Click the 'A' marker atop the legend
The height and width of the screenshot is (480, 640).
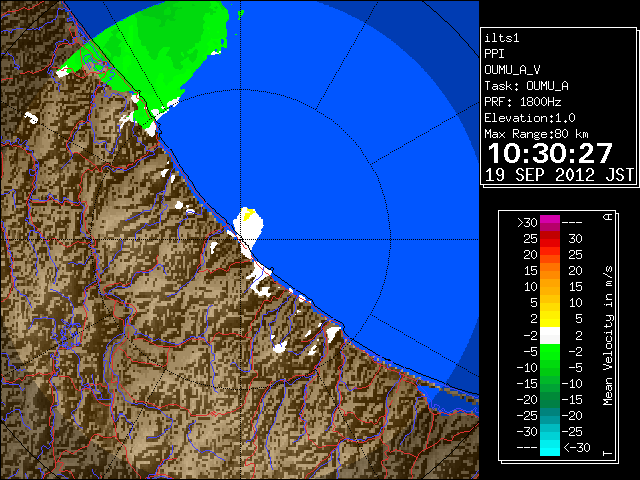pos(608,217)
